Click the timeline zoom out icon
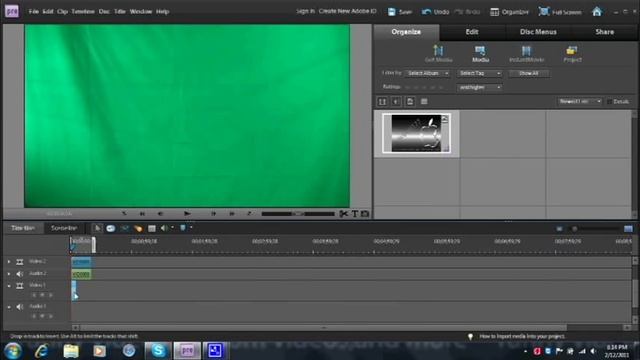The width and height of the screenshot is (640, 360). [559, 229]
